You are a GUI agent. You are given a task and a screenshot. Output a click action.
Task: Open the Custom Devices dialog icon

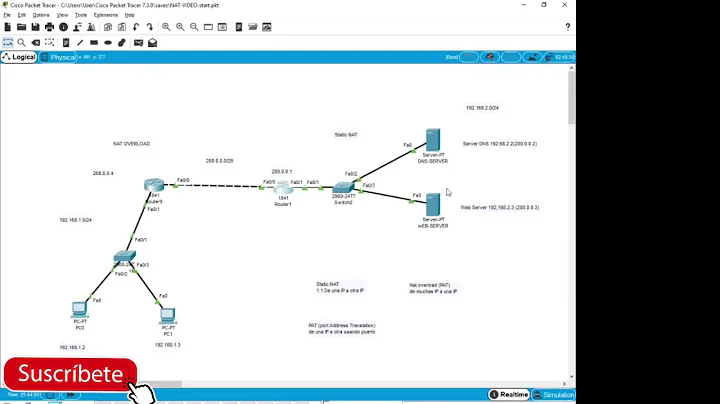(x=222, y=27)
